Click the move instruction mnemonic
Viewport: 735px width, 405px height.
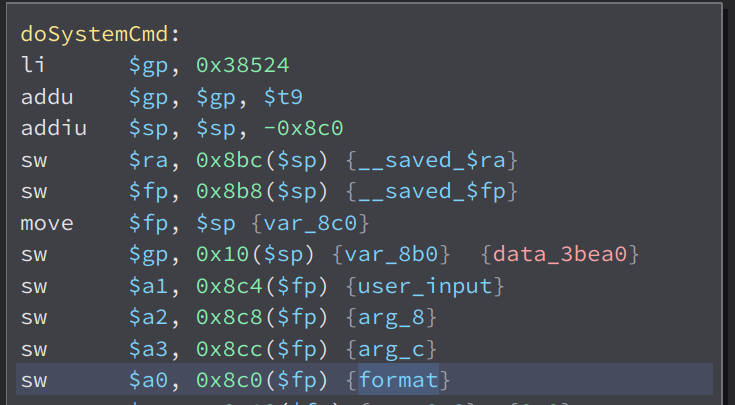47,223
